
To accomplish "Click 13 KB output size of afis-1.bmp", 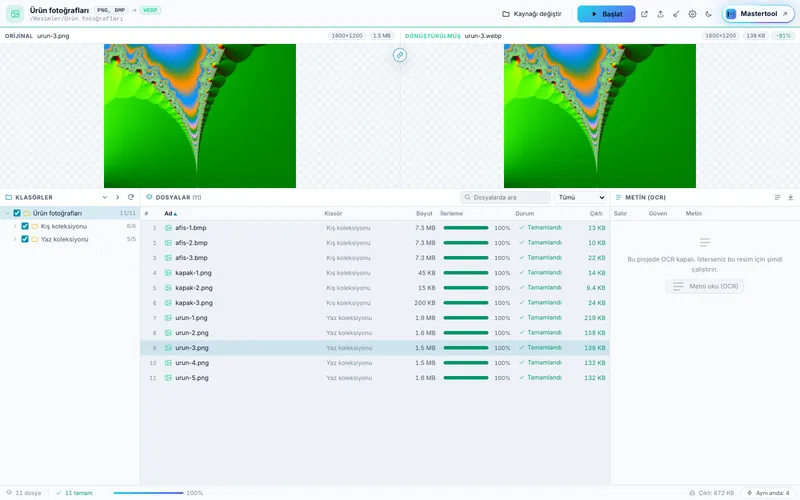I will click(596, 228).
